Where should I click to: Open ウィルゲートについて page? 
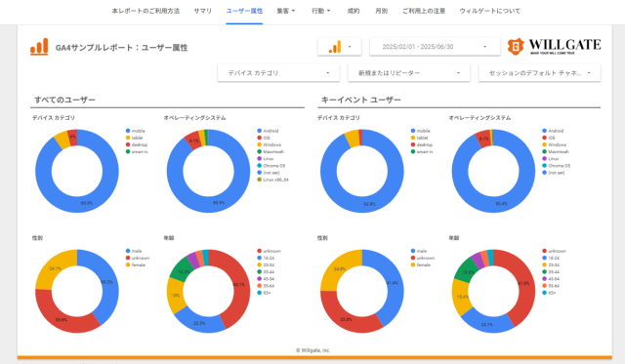[489, 11]
